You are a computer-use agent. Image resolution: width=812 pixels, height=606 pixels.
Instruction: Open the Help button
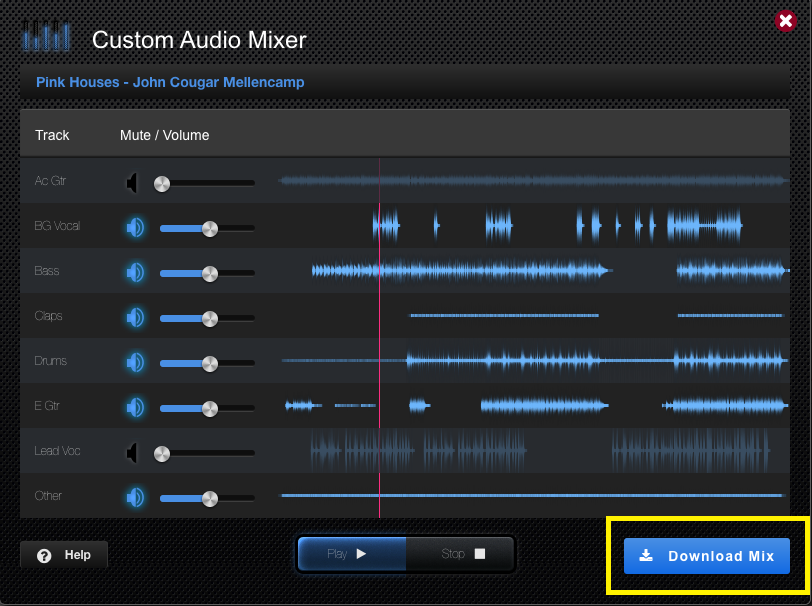[x=64, y=555]
